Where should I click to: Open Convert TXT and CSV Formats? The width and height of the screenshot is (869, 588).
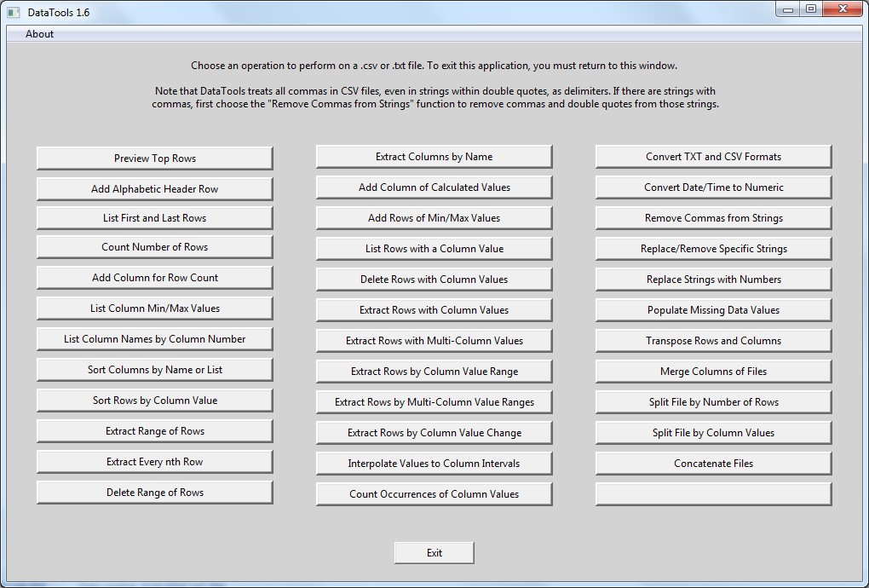(713, 157)
